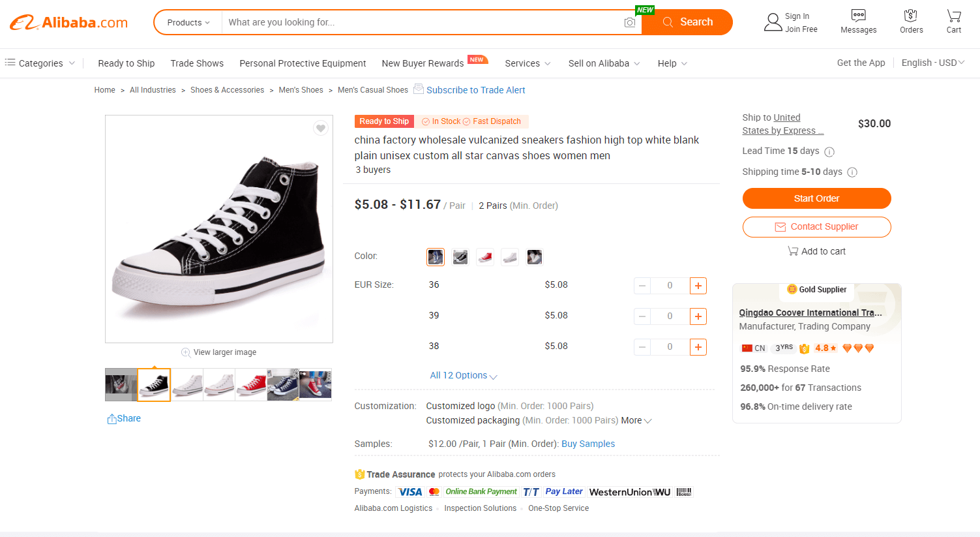Click the camera image-search icon
Image resolution: width=980 pixels, height=537 pixels.
pyautogui.click(x=629, y=22)
